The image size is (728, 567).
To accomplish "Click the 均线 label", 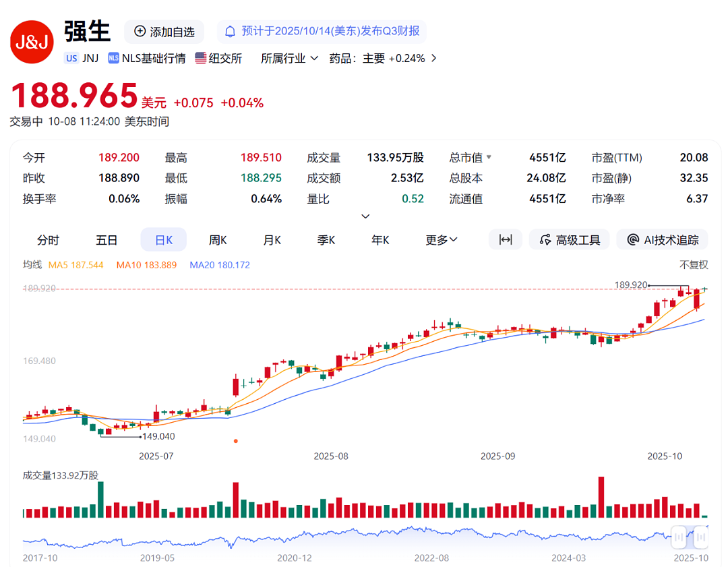I will [32, 265].
